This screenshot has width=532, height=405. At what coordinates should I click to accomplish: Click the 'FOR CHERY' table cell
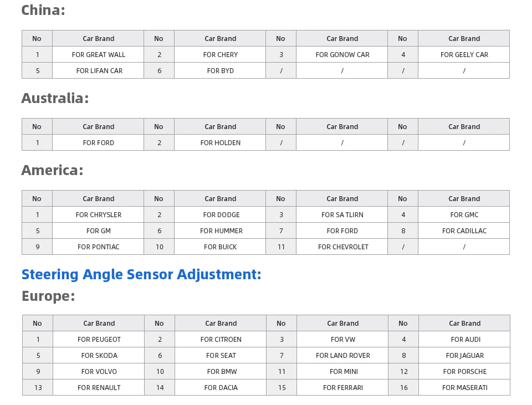pyautogui.click(x=220, y=55)
